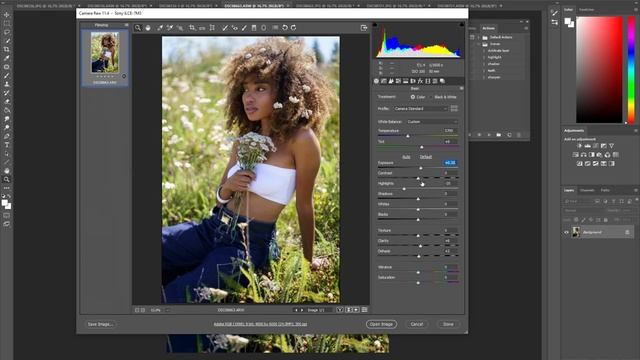
Task: Toggle before/after preview view
Action: pos(340,310)
